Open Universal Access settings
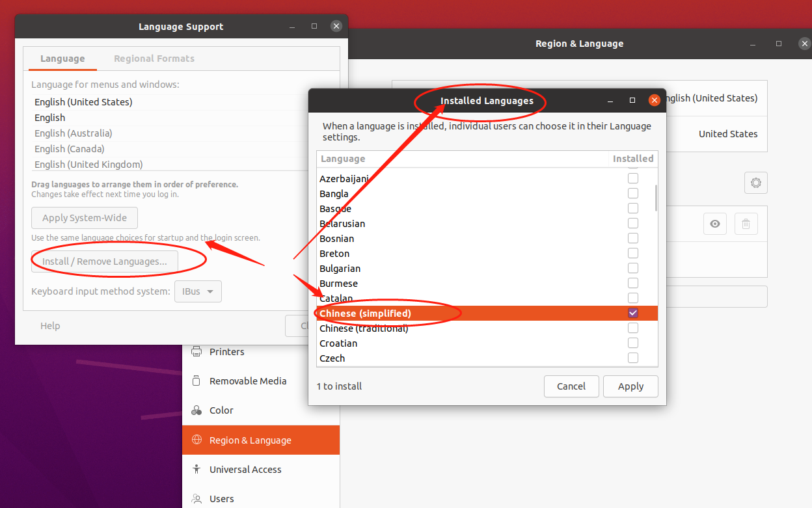This screenshot has width=812, height=508. [x=245, y=469]
